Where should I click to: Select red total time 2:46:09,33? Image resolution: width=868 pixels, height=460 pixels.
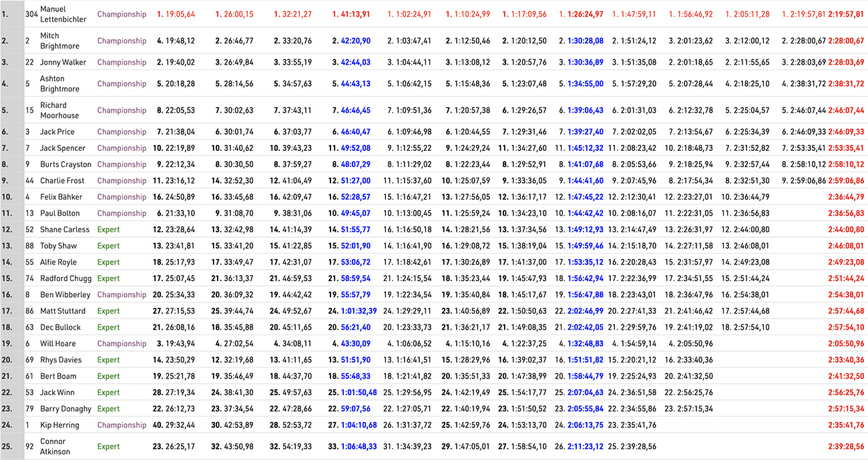pyautogui.click(x=845, y=132)
